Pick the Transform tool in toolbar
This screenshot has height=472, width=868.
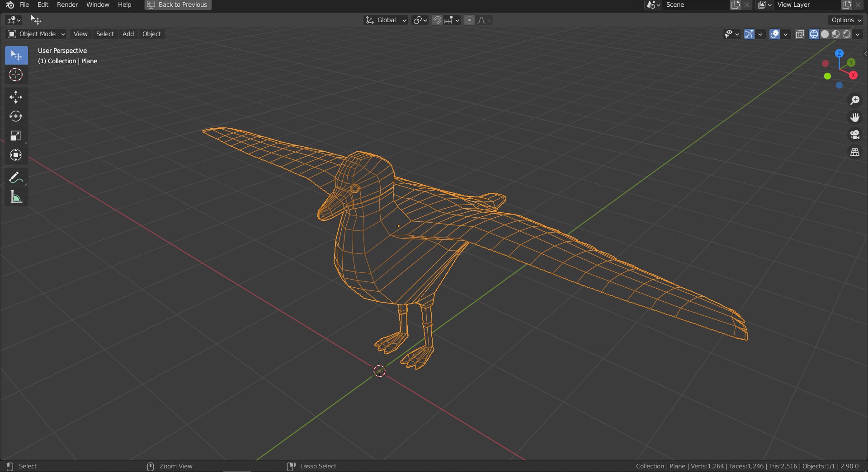16,155
